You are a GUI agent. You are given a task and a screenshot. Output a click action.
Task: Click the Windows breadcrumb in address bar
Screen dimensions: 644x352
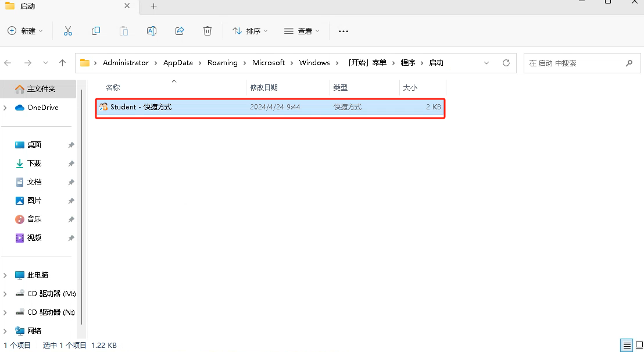[x=314, y=63]
